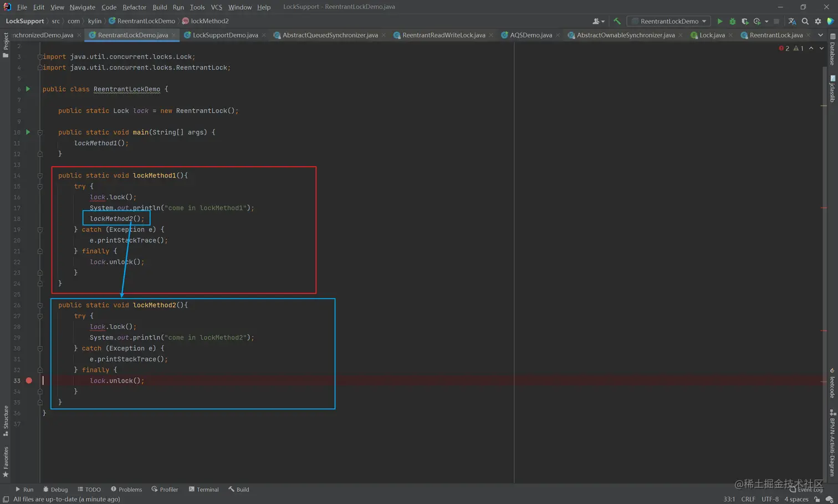Image resolution: width=838 pixels, height=504 pixels.
Task: Collapse lockMethod1 method fold marker
Action: coord(40,176)
